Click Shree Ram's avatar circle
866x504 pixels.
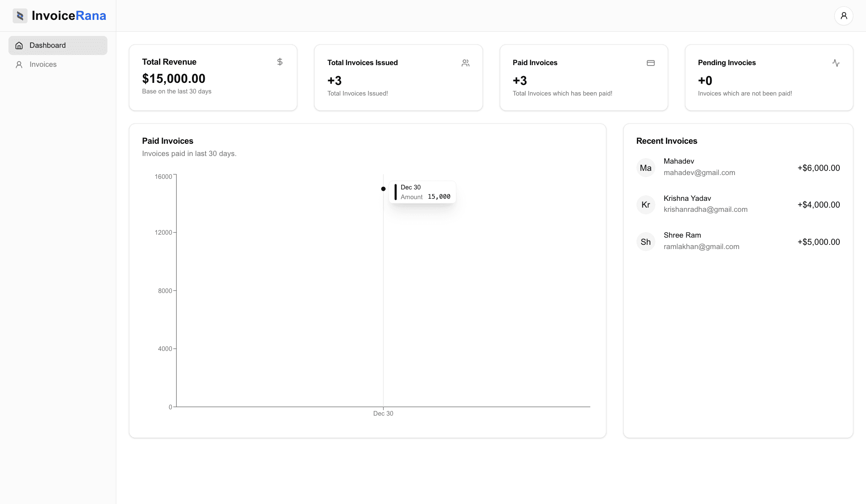coord(646,241)
